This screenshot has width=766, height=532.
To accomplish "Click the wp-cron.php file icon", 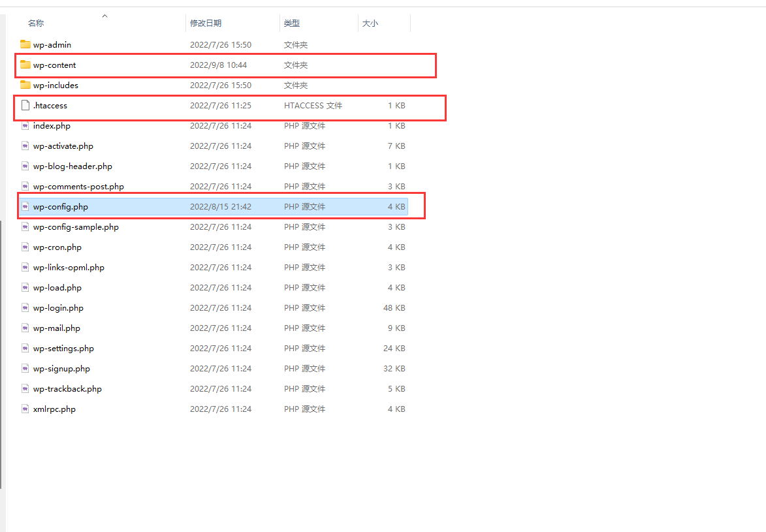I will coord(25,247).
